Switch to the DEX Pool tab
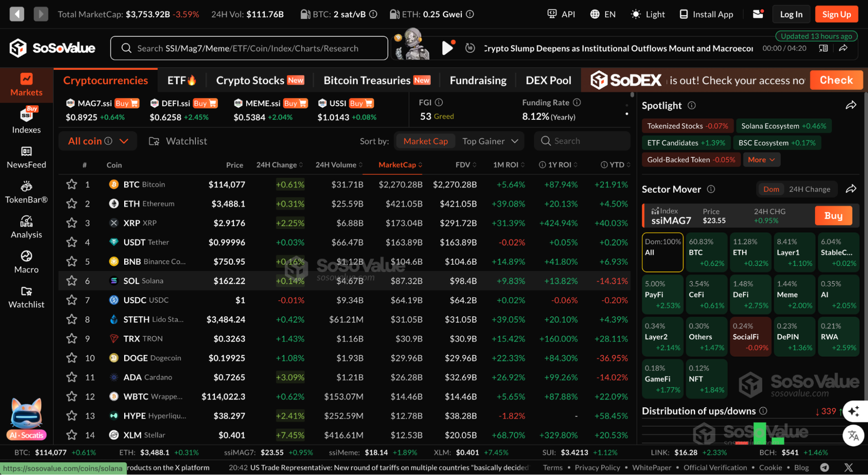Screen dimensions: 868x475 pos(548,80)
